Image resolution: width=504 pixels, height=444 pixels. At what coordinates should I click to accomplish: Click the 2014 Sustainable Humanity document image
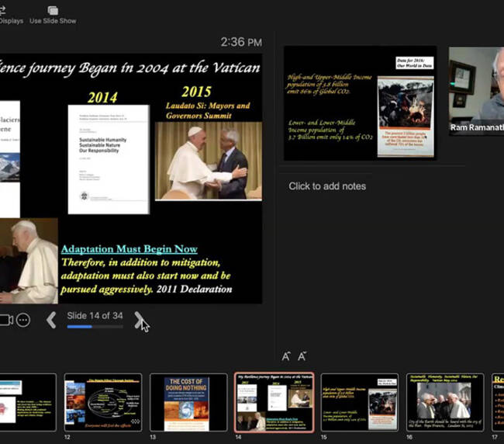[109, 159]
